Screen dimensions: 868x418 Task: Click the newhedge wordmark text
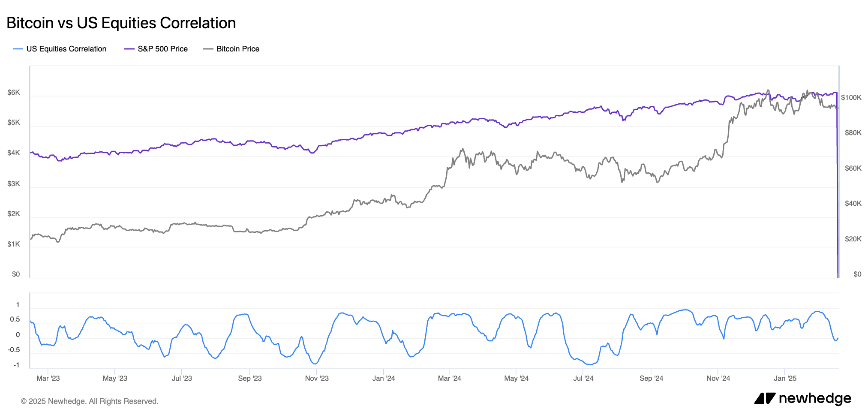click(815, 398)
